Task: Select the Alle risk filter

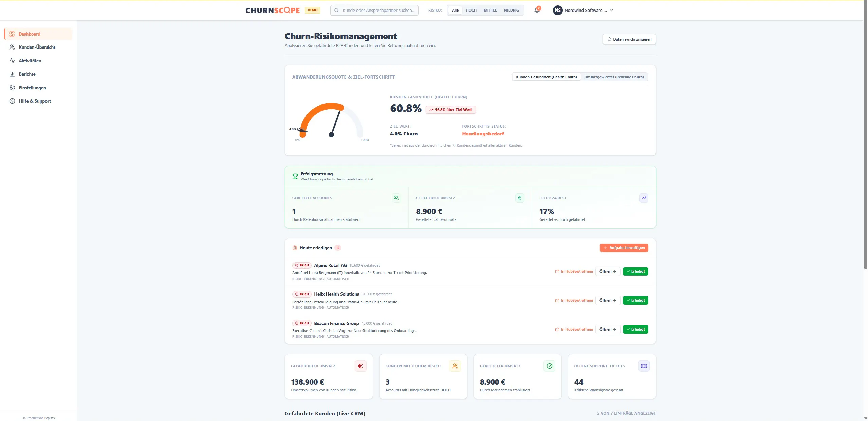Action: coord(455,10)
